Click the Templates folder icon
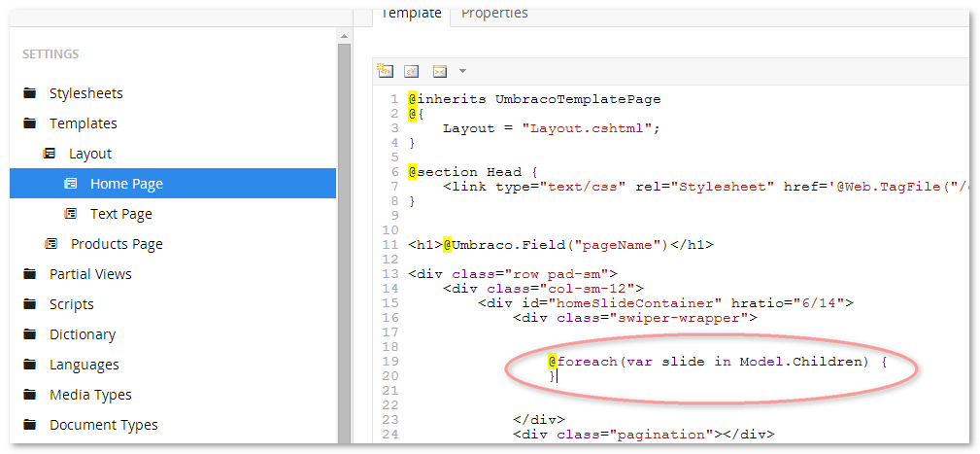This screenshot has height=454, width=980. coord(30,124)
